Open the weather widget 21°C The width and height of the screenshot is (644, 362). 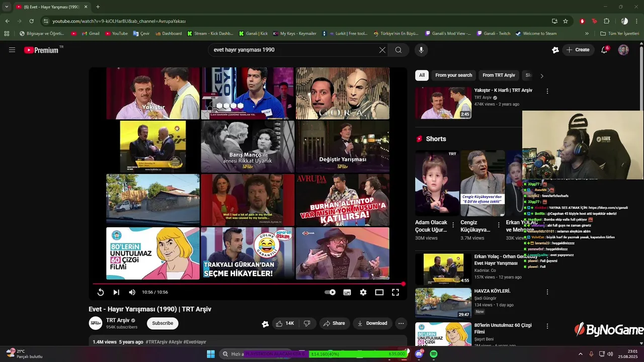[x=24, y=354]
